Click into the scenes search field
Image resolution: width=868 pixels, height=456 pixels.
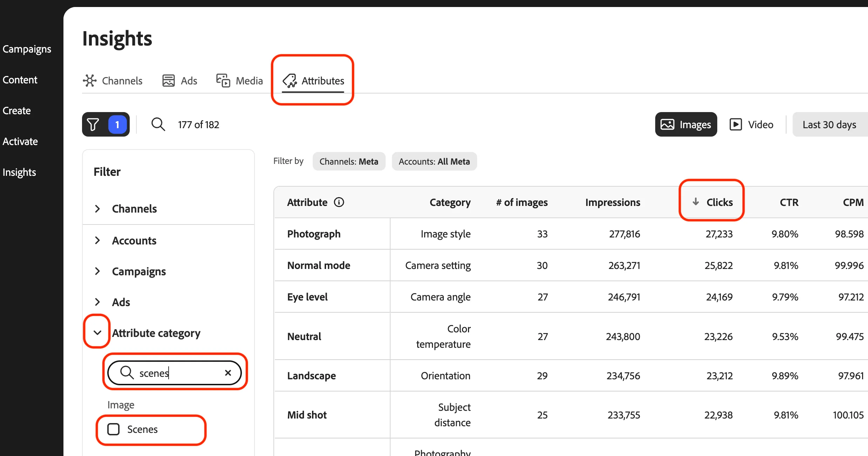175,373
